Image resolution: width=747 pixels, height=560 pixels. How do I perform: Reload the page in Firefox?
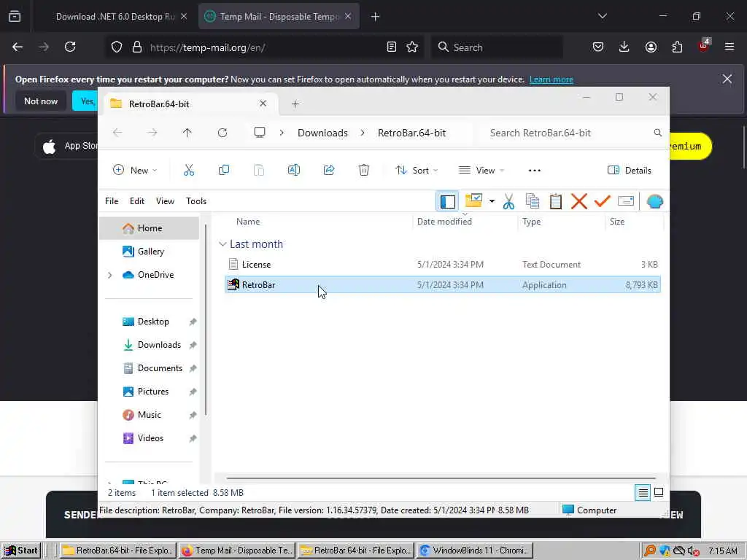[70, 47]
